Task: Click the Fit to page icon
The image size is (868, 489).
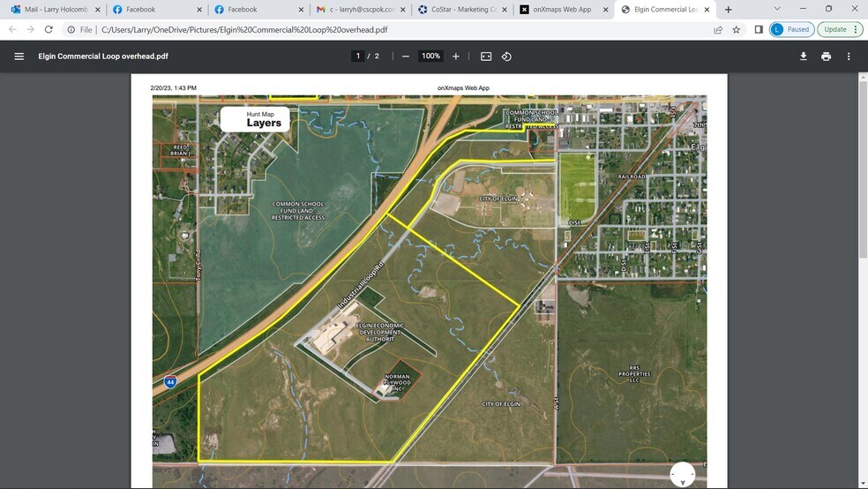Action: click(486, 56)
